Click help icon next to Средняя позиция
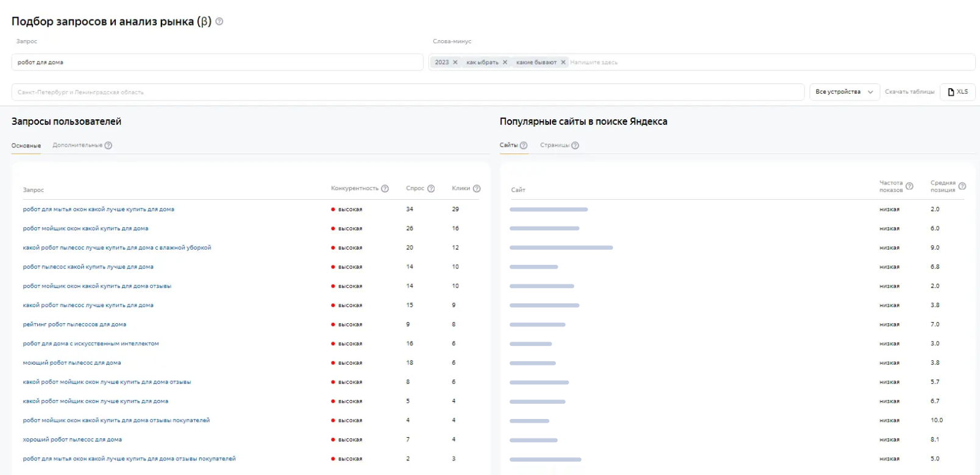The image size is (980, 475). tap(962, 186)
